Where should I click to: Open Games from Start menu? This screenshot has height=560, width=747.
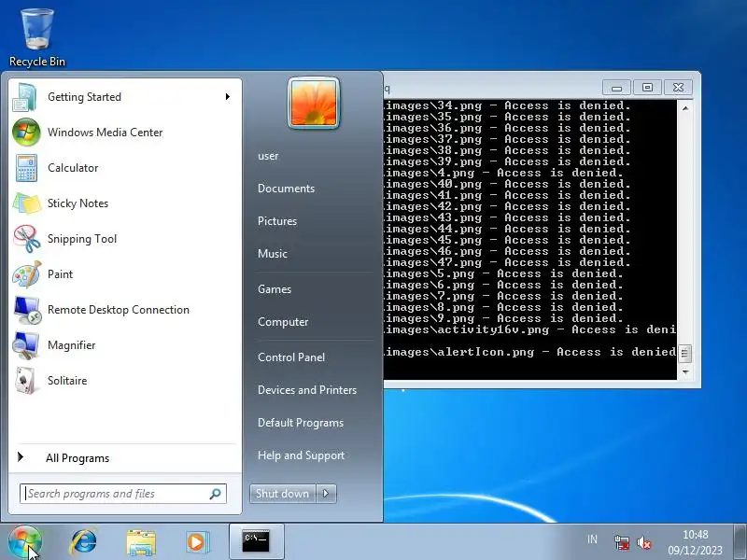(x=275, y=289)
